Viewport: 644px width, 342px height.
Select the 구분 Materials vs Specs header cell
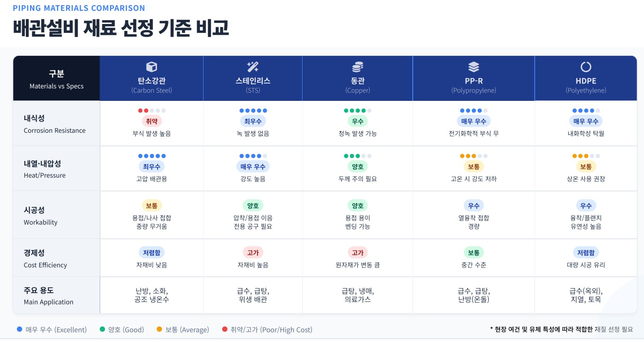click(x=56, y=79)
